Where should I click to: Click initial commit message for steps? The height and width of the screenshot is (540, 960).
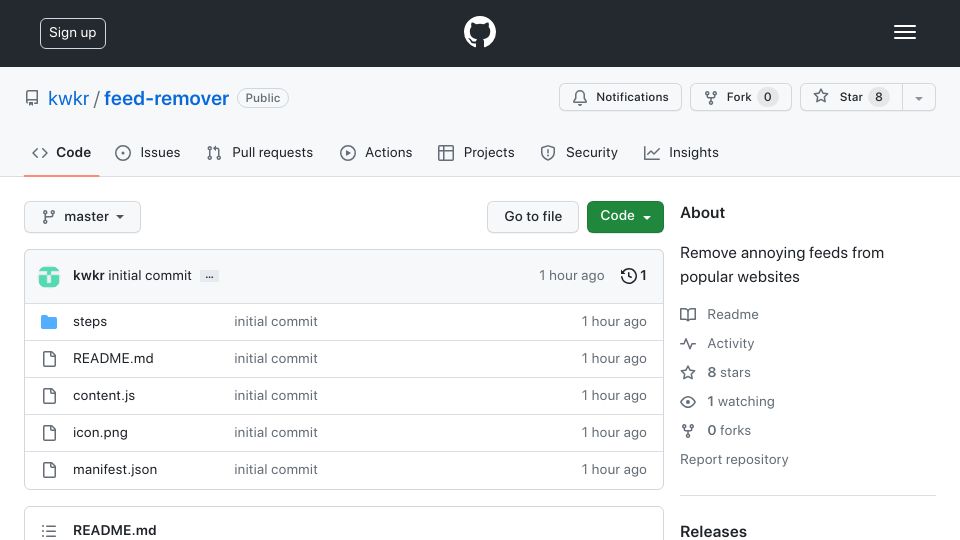coord(276,321)
